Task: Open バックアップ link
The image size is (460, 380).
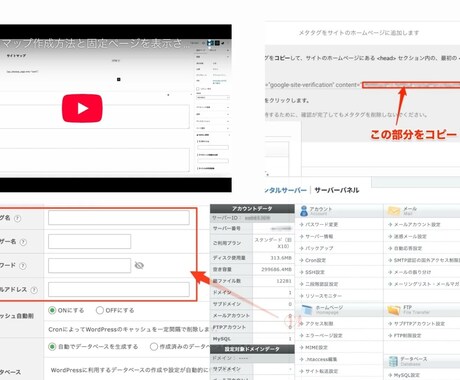Action: (319, 248)
